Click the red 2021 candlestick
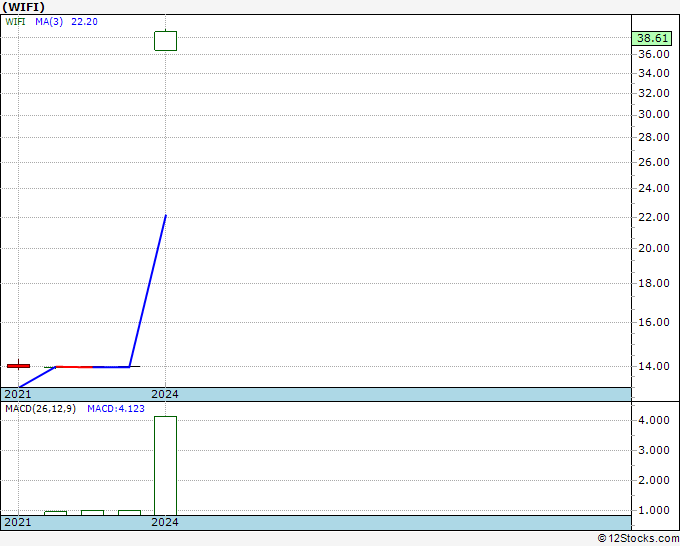This screenshot has width=680, height=546. [x=19, y=366]
